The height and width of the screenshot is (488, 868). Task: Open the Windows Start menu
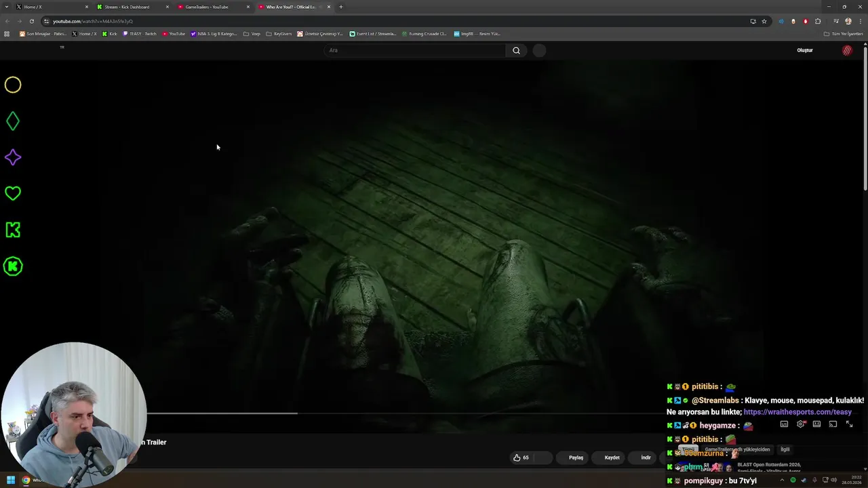[x=10, y=480]
